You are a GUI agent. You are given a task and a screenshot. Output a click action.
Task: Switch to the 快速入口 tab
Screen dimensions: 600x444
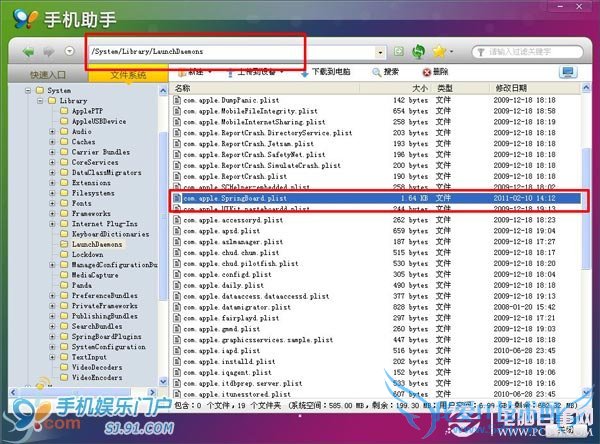(48, 75)
